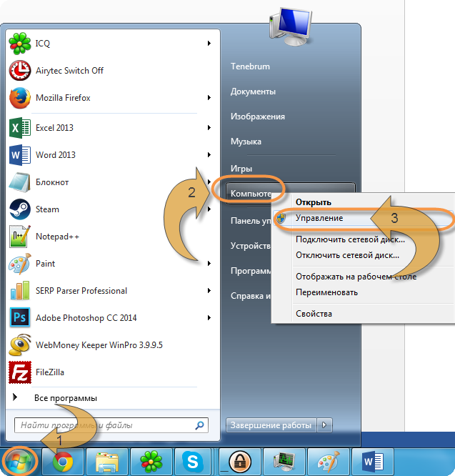Expand Excel 2013 recent files arrow
The image size is (455, 476).
pos(209,128)
